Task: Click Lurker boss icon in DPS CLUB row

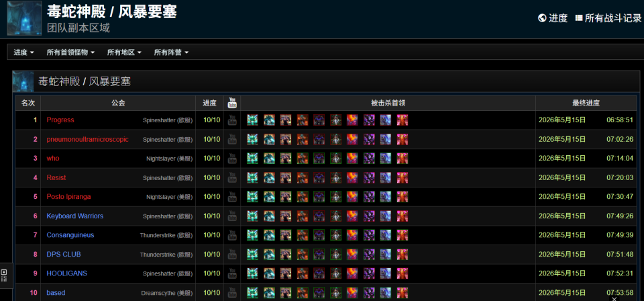Action: pos(269,255)
